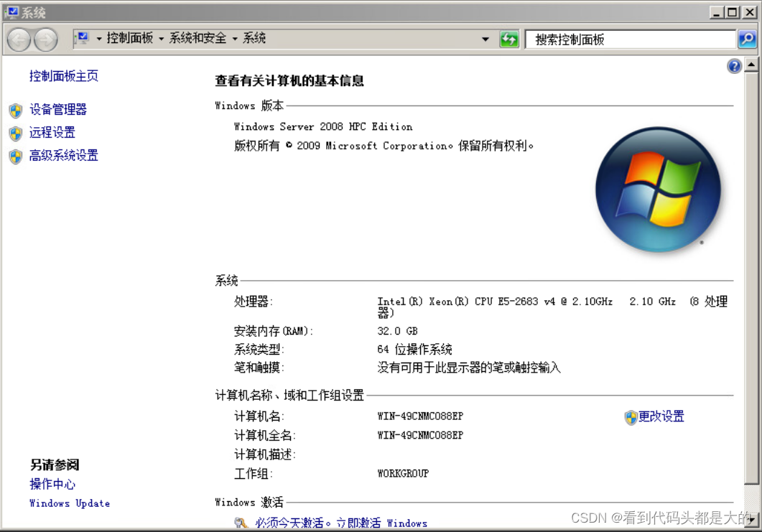Click the UAC shield beside 更改设置

630,416
